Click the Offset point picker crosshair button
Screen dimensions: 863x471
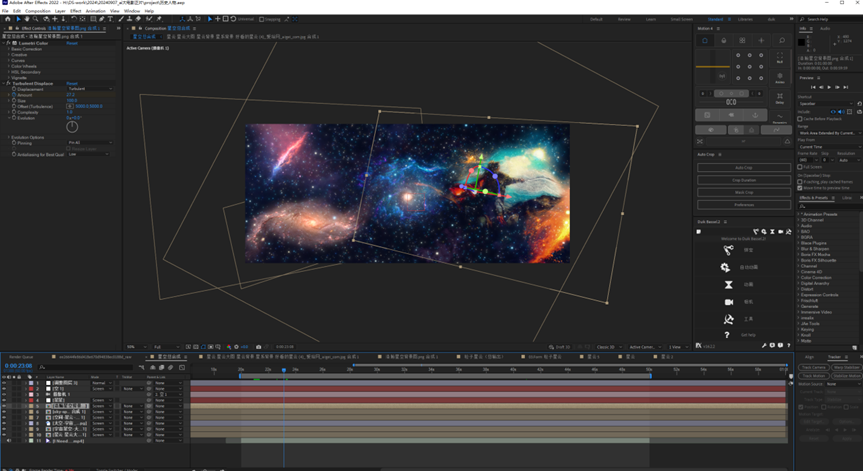pos(70,106)
